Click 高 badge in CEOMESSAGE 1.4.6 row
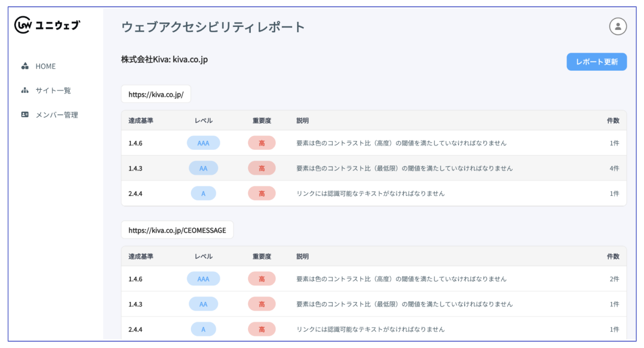Viewport: 644px width, 348px height. 262,279
